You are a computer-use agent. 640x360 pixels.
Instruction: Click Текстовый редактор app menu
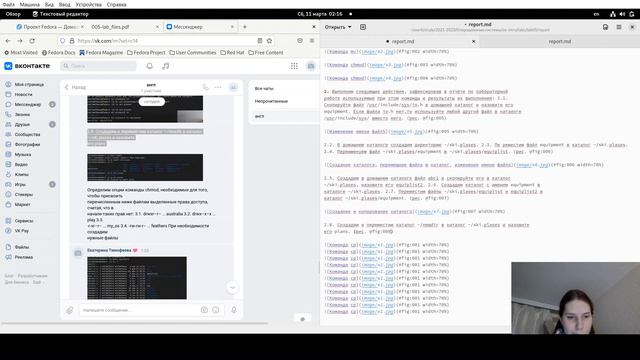pyautogui.click(x=60, y=14)
